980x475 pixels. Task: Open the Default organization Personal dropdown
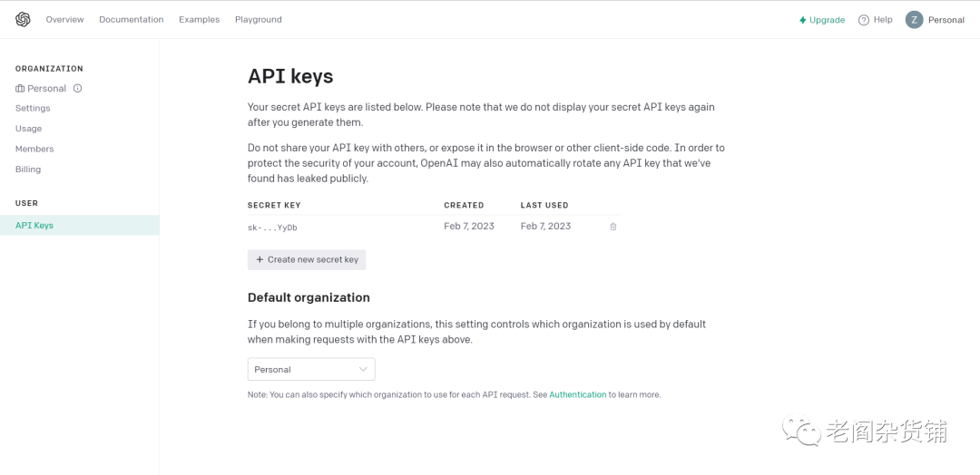tap(310, 369)
